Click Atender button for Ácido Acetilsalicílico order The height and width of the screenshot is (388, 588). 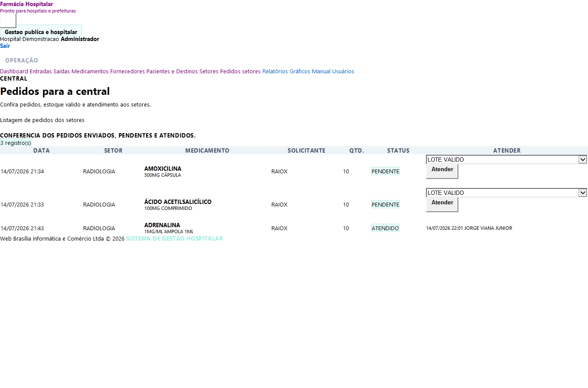pos(442,204)
